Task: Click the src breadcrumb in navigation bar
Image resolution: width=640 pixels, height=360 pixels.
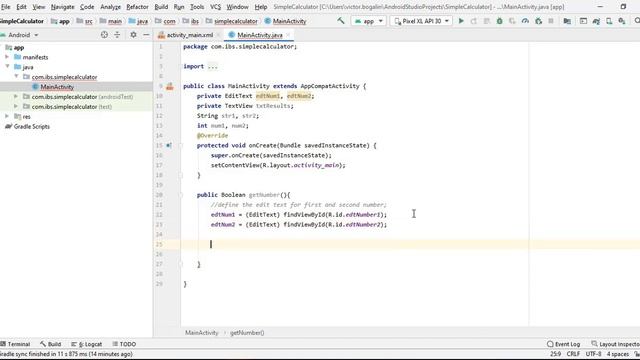Action: coord(89,21)
